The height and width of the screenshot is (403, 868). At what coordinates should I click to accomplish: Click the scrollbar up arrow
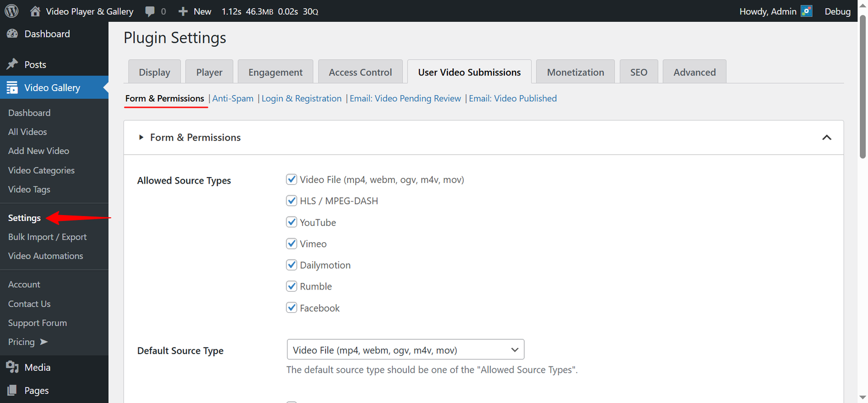coord(863,5)
